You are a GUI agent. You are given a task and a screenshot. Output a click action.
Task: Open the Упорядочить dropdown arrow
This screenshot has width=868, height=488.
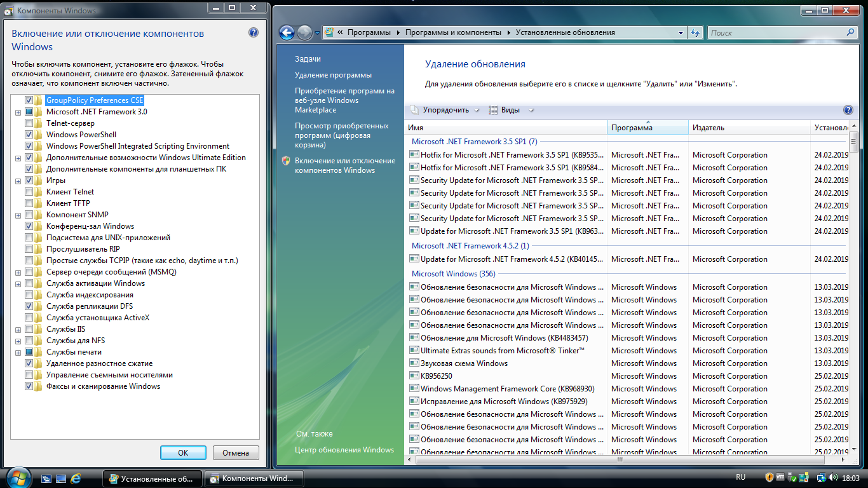tap(477, 111)
